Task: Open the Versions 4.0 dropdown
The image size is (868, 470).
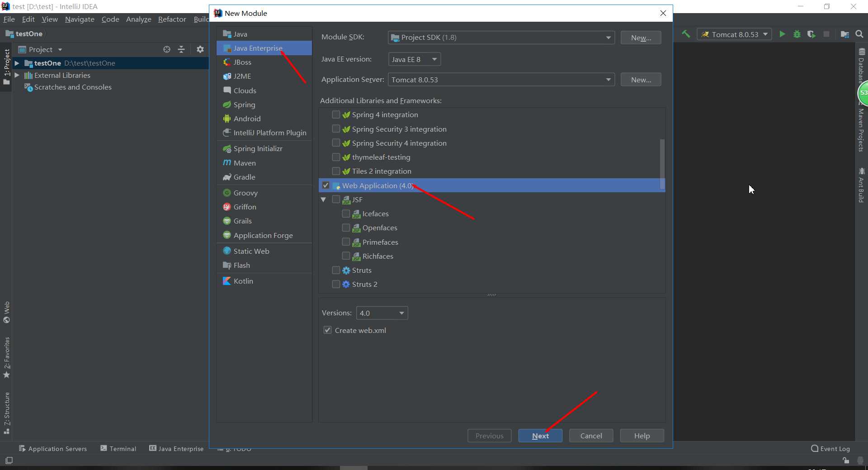Action: [x=382, y=313]
